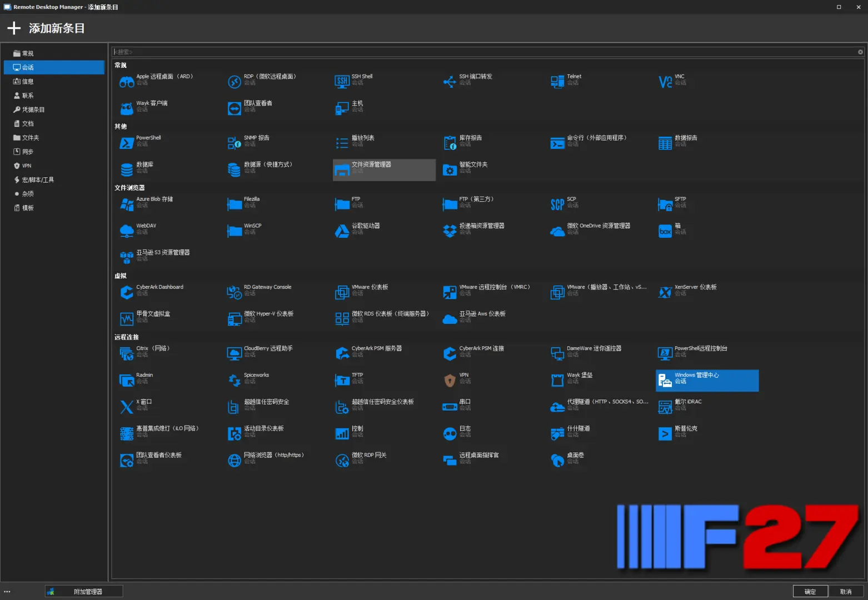Select the 命令行 (外部应用程序) icon
868x600 pixels.
pos(557,143)
